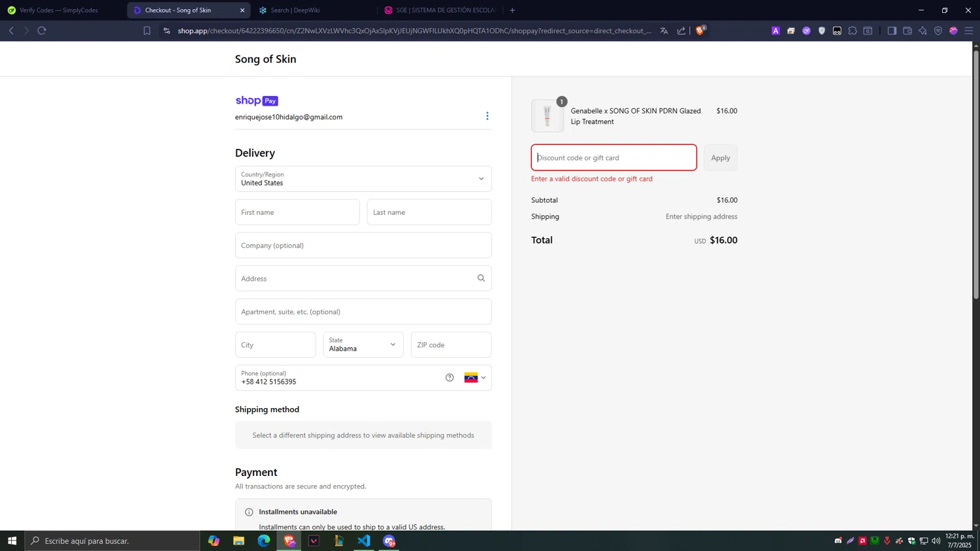Close the Checkout - Song of Skin tab
980x551 pixels.
tap(242, 10)
